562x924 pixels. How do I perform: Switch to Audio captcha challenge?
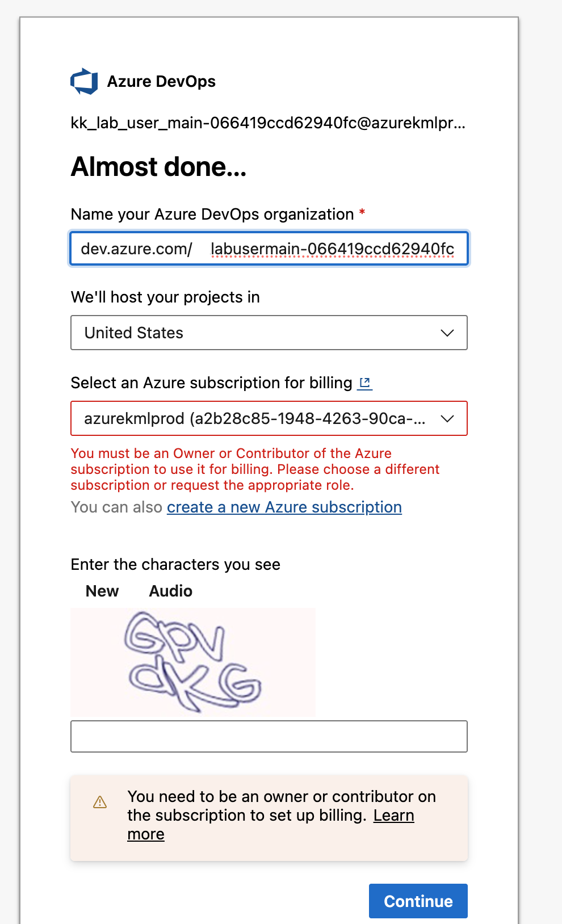point(170,591)
